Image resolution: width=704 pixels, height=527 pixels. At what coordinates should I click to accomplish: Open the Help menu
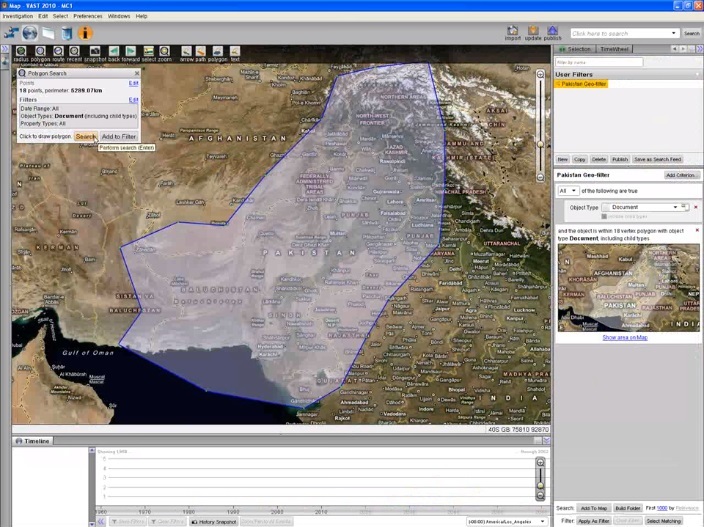tap(141, 16)
